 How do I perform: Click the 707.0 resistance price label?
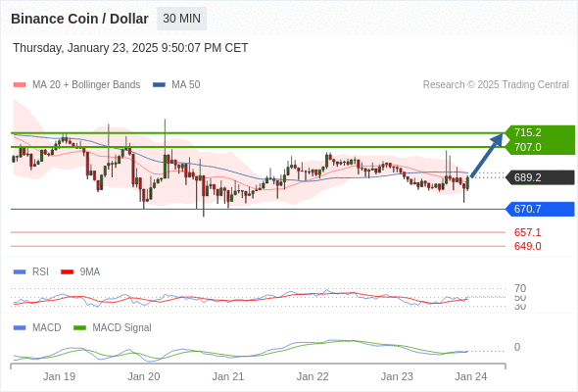(x=528, y=147)
